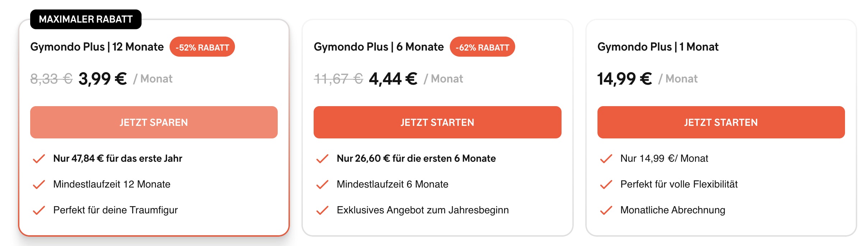Click the checkmark next to 'Mindestlaufzeit 12 Monate'
This screenshot has height=246, width=868.
(x=38, y=184)
